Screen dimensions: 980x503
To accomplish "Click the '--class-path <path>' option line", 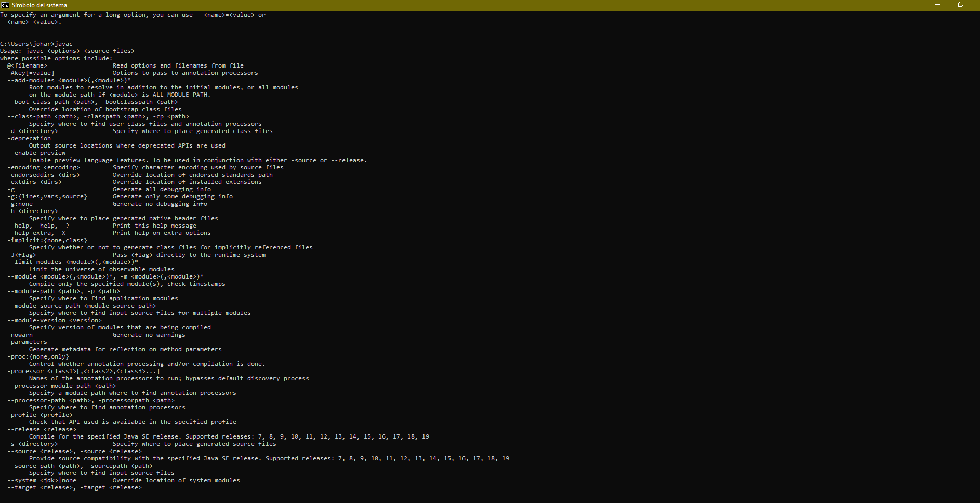I will click(98, 116).
